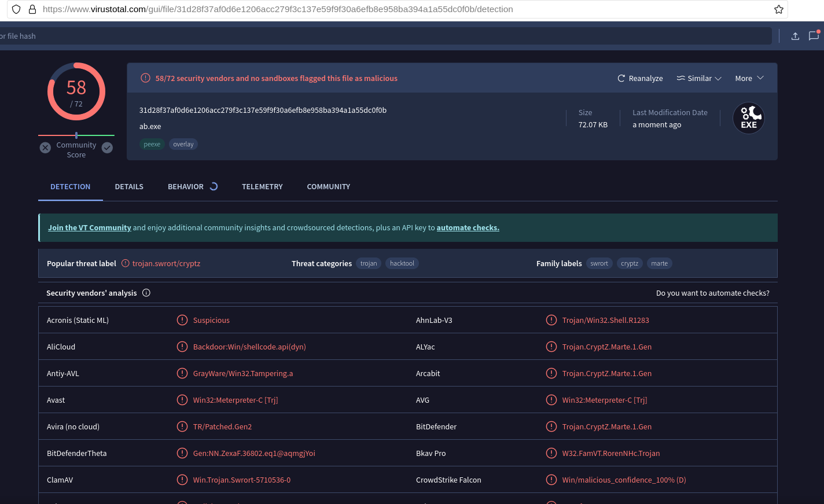Open the More dropdown
The image size is (824, 504).
click(748, 78)
